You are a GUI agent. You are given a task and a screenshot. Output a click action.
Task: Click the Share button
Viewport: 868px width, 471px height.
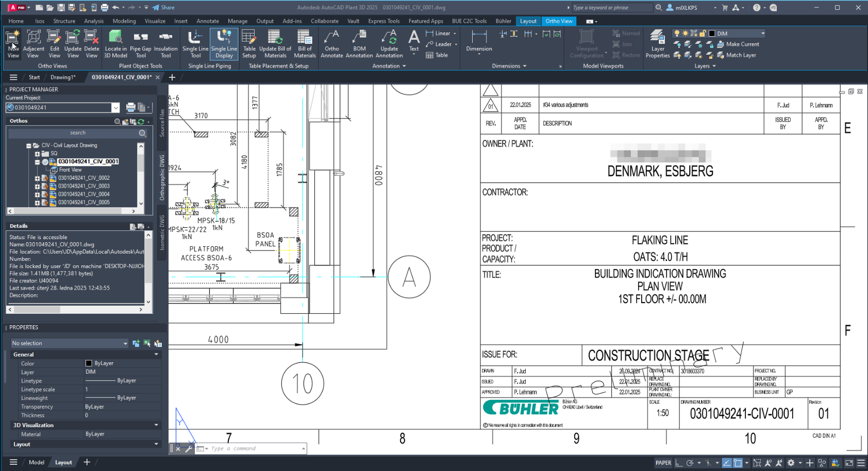click(163, 8)
